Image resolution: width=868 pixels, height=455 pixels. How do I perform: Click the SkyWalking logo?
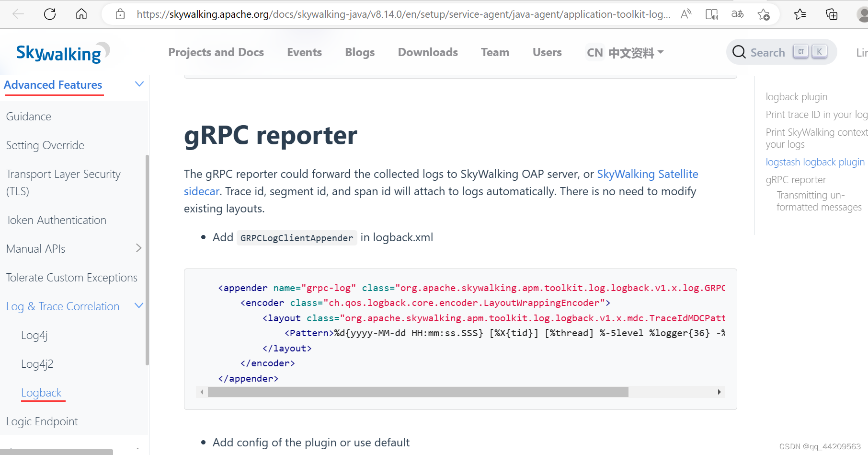(63, 53)
